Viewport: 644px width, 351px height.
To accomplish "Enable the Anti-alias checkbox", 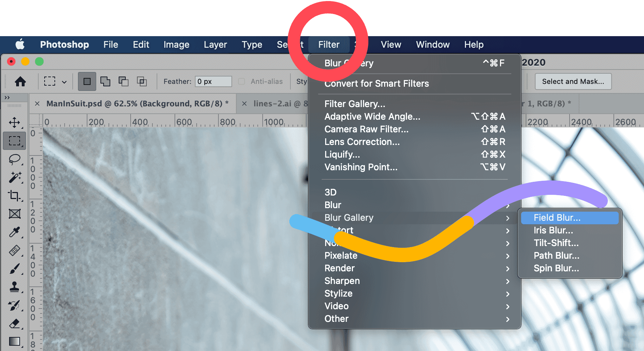I will (x=242, y=81).
